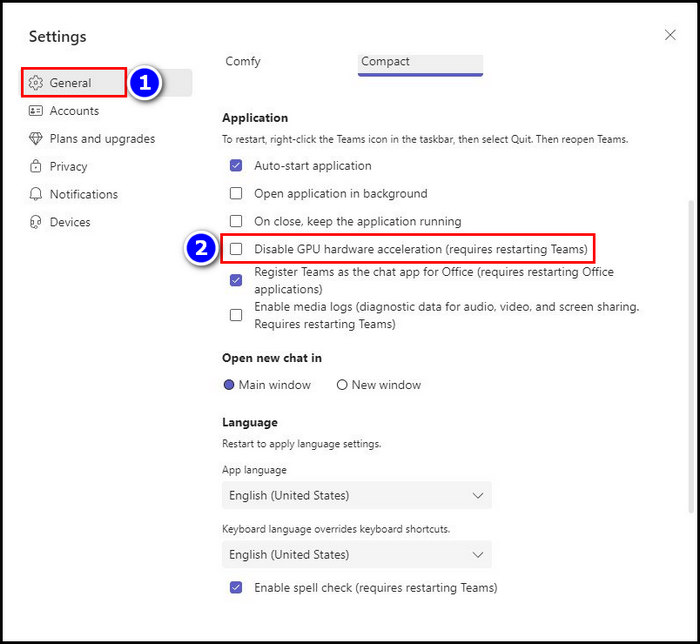This screenshot has height=644, width=700.
Task: Click the Settings dialog title
Action: [58, 37]
